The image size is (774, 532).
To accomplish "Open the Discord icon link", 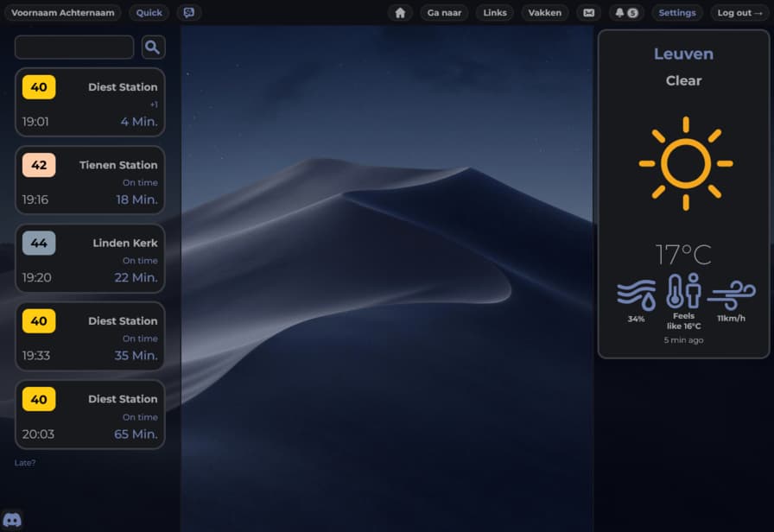I will click(12, 520).
